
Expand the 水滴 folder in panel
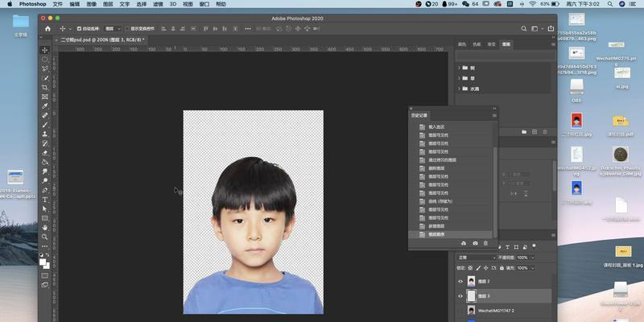coord(459,89)
